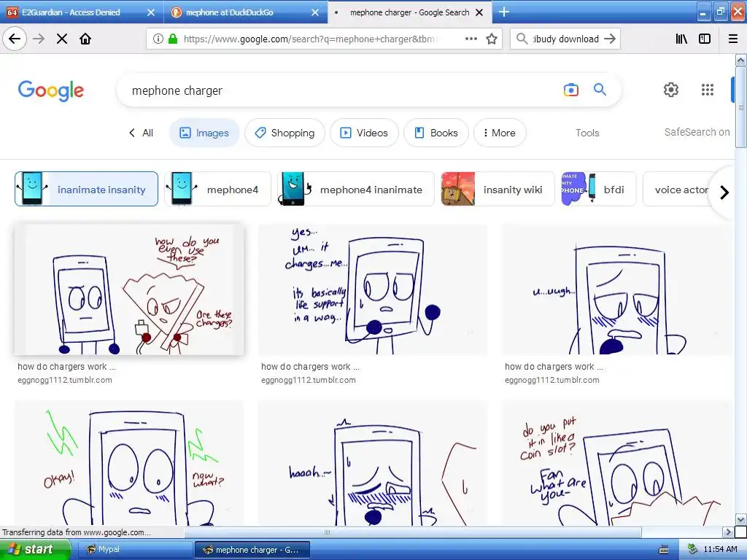Open site information icon in address bar
The image size is (747, 560).
point(158,39)
